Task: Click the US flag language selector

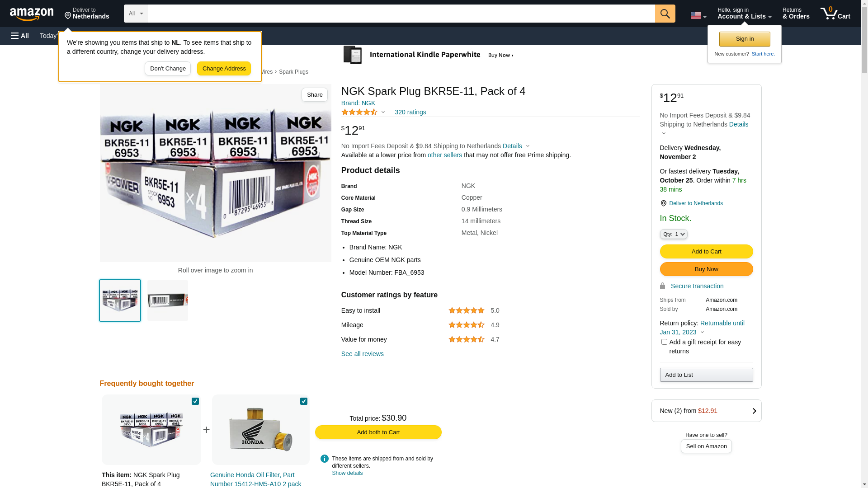Action: (x=698, y=15)
